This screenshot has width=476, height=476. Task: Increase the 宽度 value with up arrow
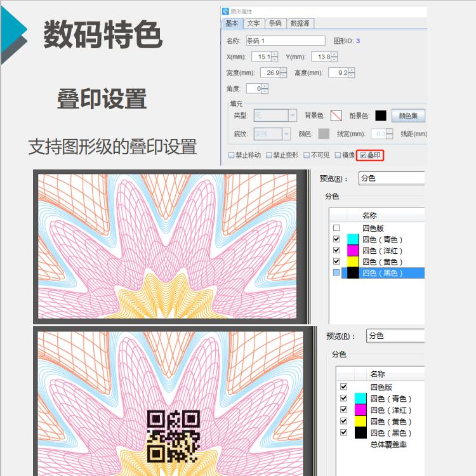point(283,70)
